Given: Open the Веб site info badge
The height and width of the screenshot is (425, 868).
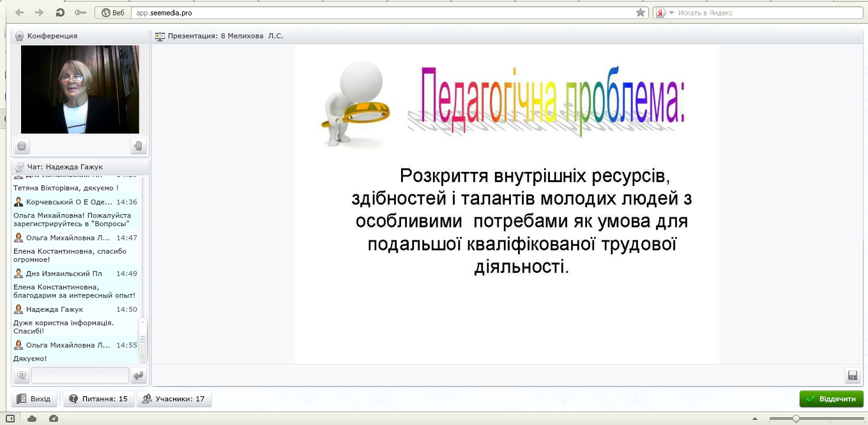Looking at the screenshot, I should pos(113,13).
